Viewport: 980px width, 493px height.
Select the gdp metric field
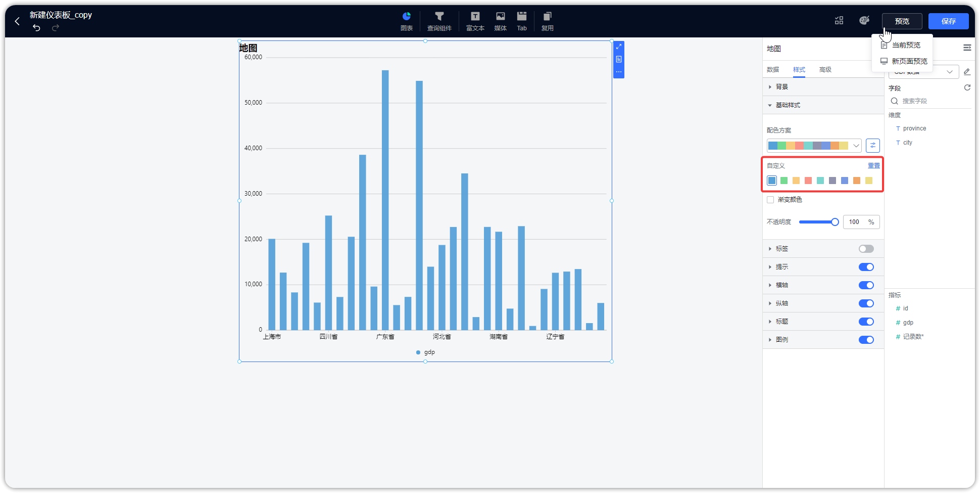(908, 323)
